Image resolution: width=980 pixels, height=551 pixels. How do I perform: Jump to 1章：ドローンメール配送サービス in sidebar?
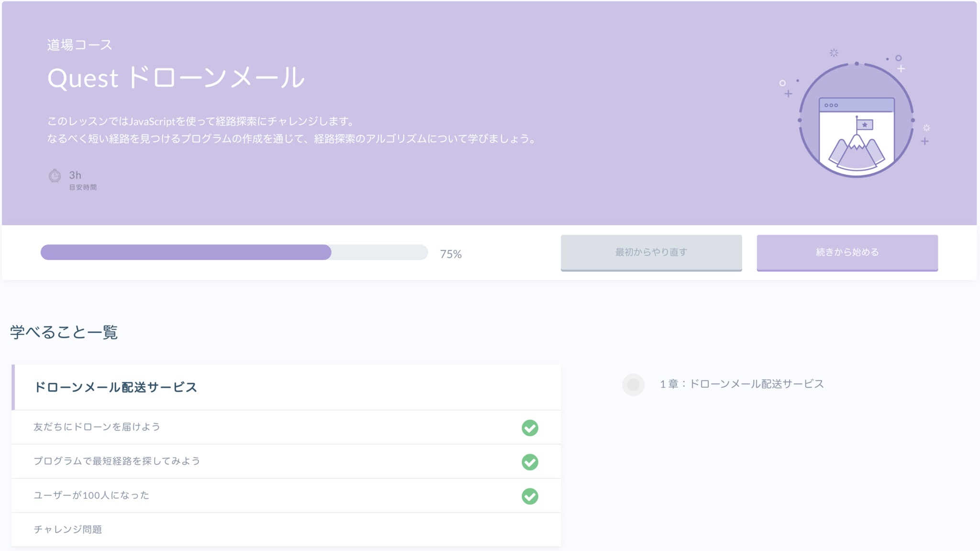click(x=742, y=384)
